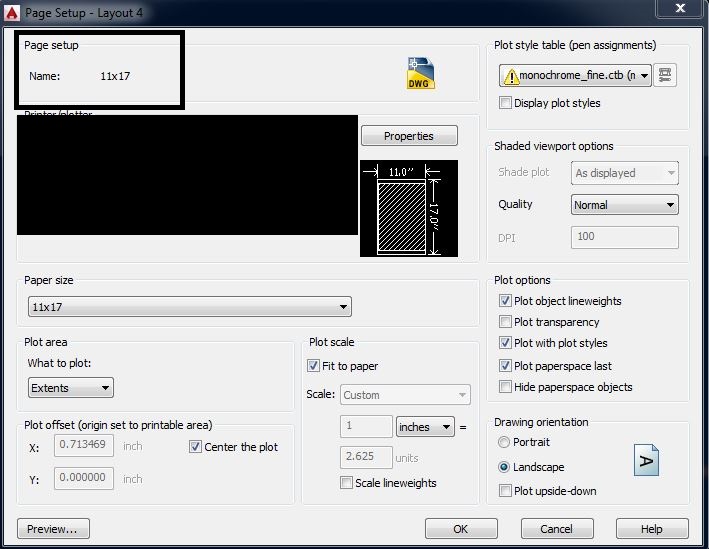Screen dimensions: 709x549
Task: Click the warning icon beside monochrome_fine.ctb
Action: click(511, 76)
